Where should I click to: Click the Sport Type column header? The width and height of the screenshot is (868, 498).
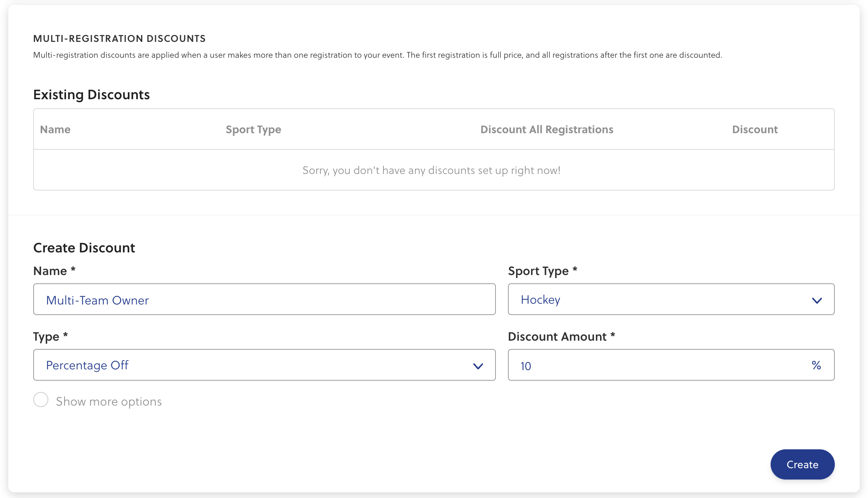point(253,129)
